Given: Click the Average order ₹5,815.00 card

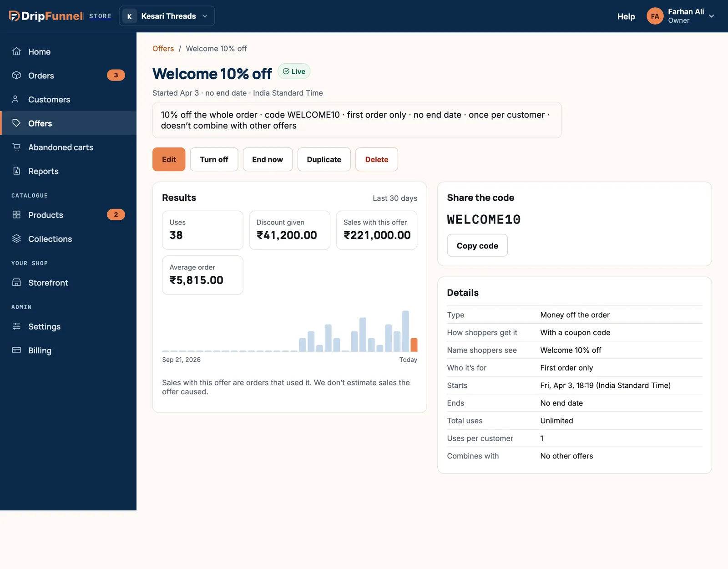Looking at the screenshot, I should coord(202,275).
